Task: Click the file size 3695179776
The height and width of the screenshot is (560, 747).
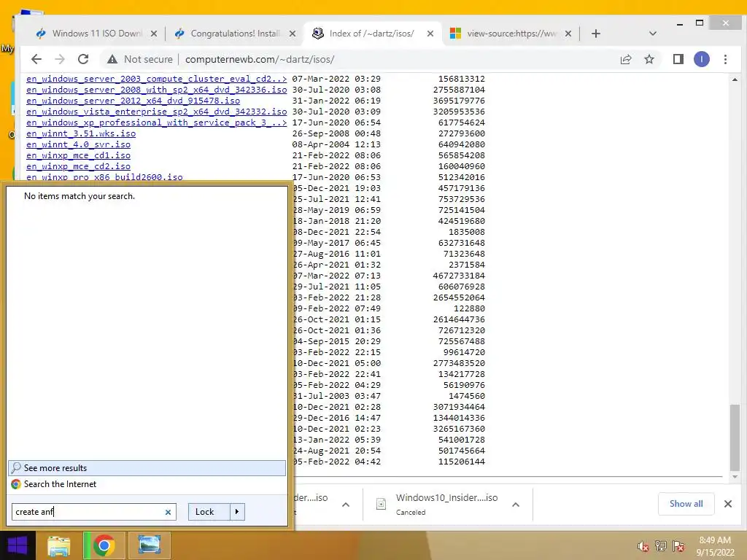Action: coord(459,101)
